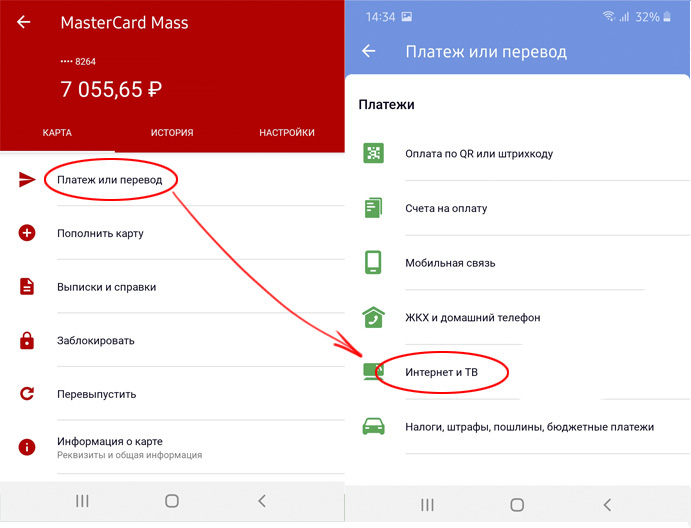691x528 pixels.
Task: Tap the balance 7 055,65 ₽
Action: [x=111, y=89]
